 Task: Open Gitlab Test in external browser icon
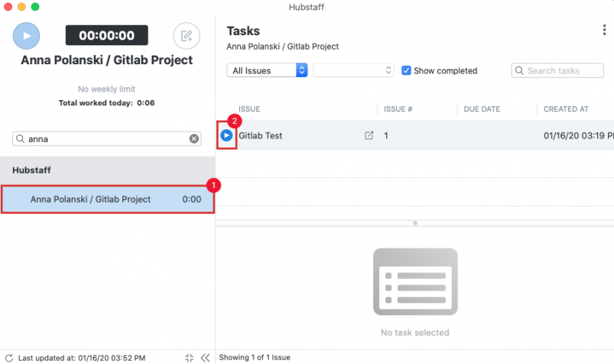click(369, 135)
